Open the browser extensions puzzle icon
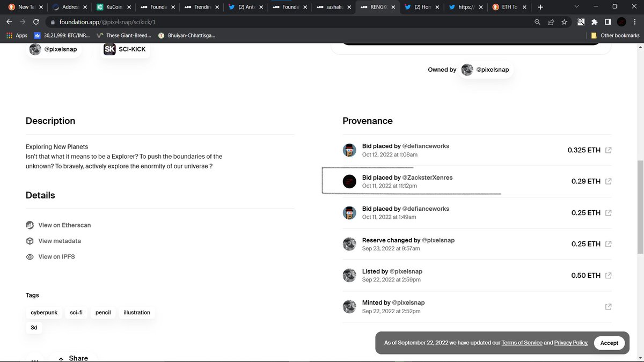 [594, 22]
